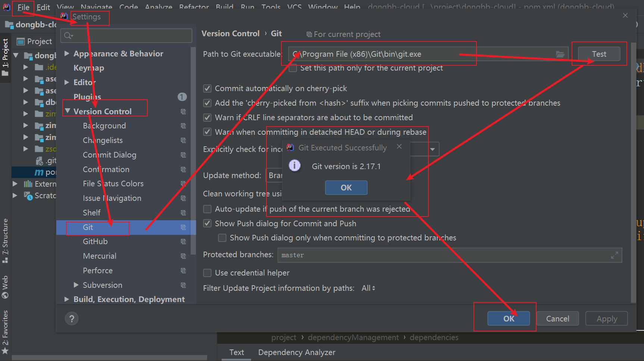
Task: Expand Appearance & Behavior settings group
Action: (x=67, y=53)
